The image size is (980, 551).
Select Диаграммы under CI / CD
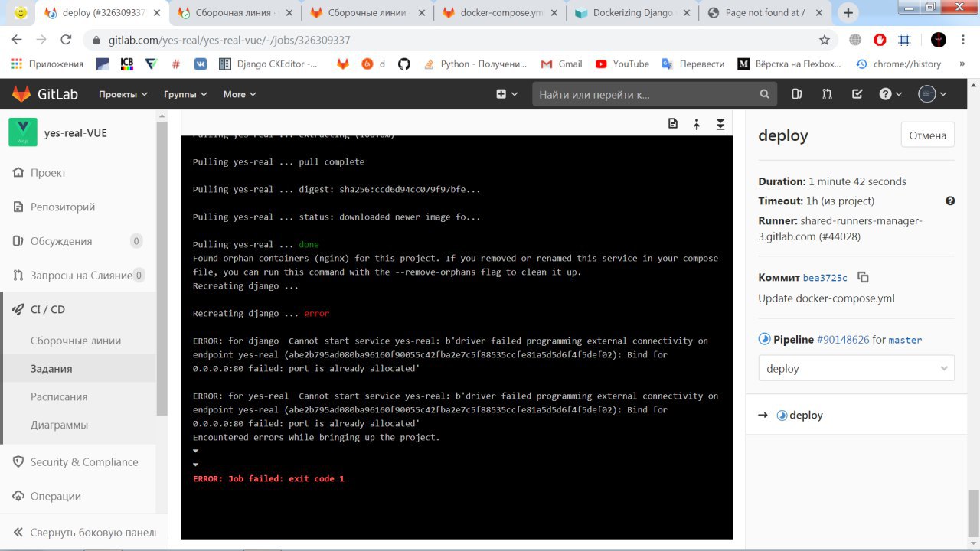point(59,425)
